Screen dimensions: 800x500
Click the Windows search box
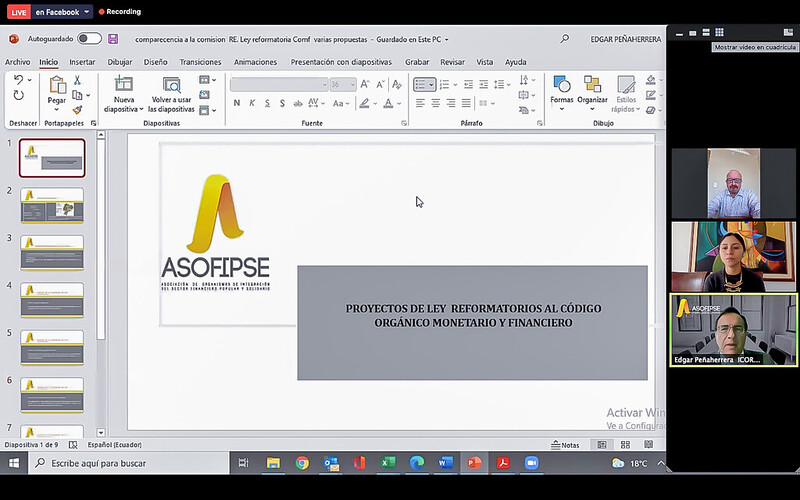[129, 463]
